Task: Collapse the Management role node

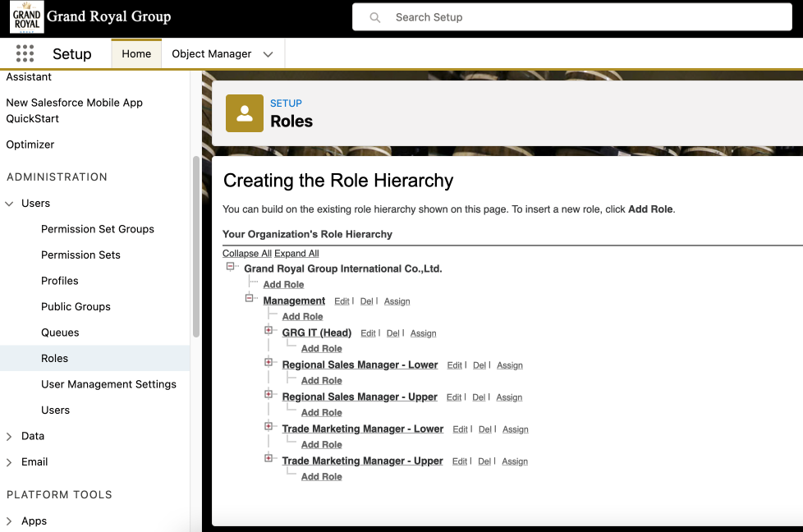Action: 250,298
